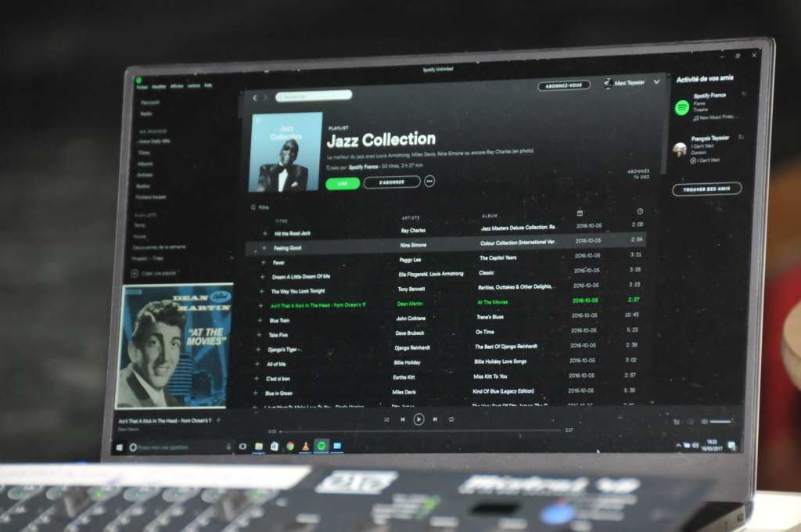
Task: Click the green LIRE play button
Action: pyautogui.click(x=343, y=184)
